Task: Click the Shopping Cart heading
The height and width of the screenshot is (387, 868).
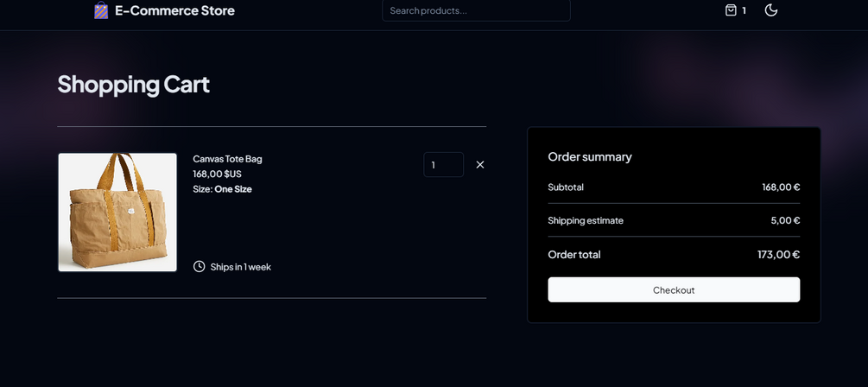Action: 133,85
